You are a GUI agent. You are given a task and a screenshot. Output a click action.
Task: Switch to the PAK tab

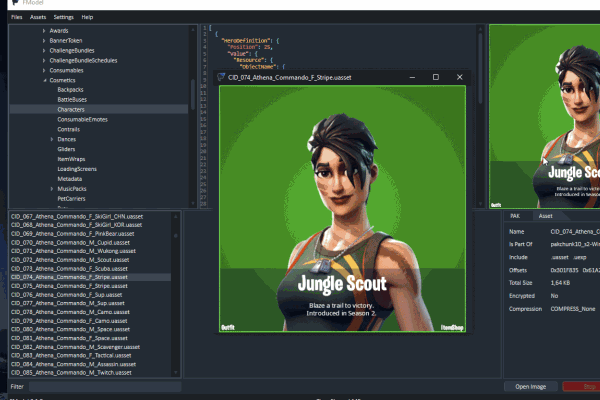tap(515, 215)
